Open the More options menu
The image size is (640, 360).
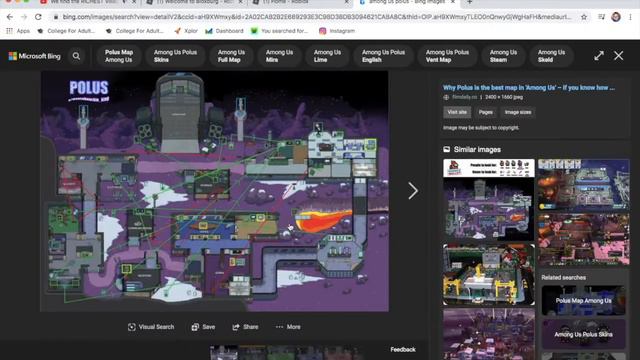coord(288,327)
